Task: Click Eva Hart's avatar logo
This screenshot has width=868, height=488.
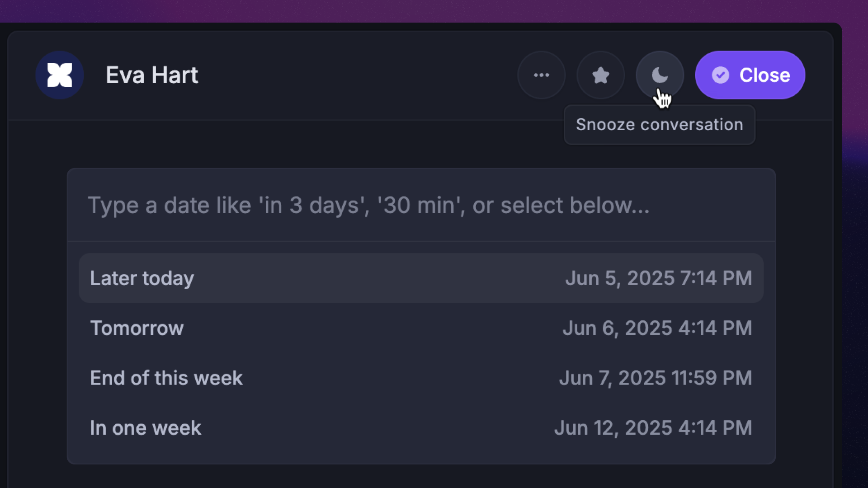Action: 60,75
